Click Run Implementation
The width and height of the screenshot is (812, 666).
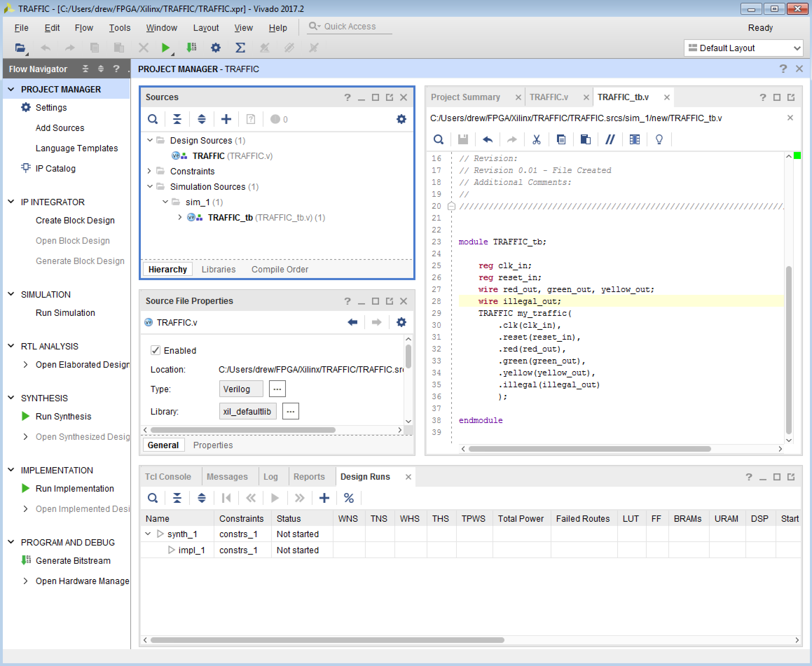click(x=75, y=488)
